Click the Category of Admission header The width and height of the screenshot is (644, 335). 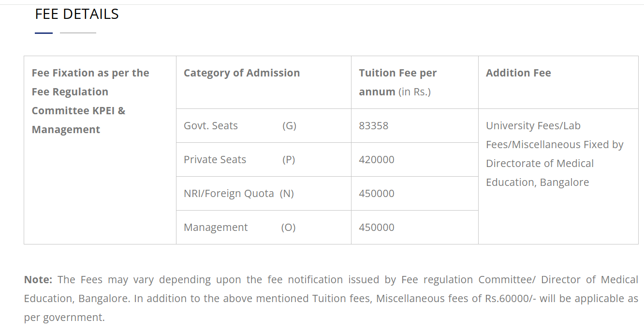(242, 73)
